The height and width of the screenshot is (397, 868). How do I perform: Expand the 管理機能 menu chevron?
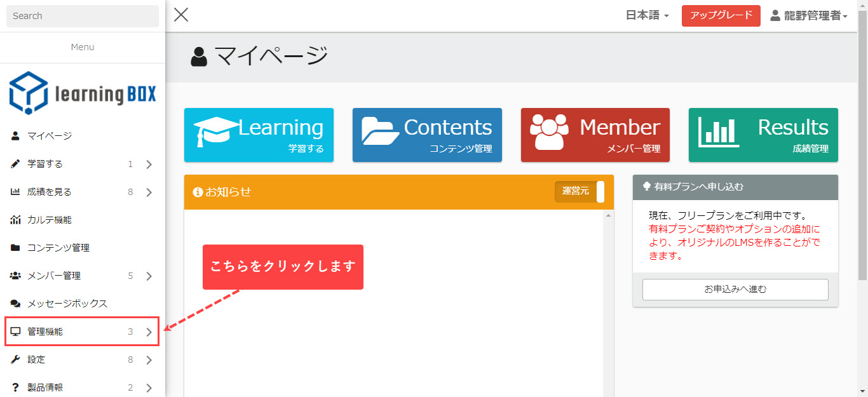[149, 332]
